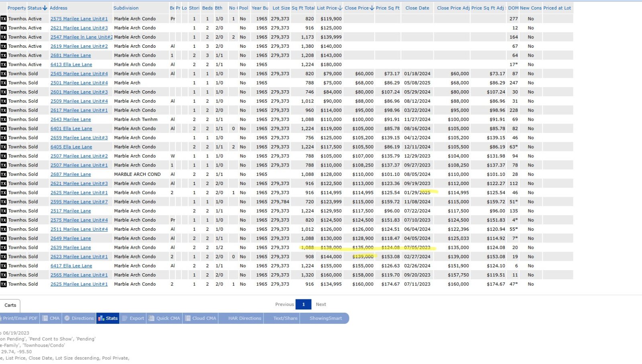This screenshot has width=642, height=364.
Task: Click TX icon in 2601 Marilee Lane Unit#3 row
Action: point(4,92)
